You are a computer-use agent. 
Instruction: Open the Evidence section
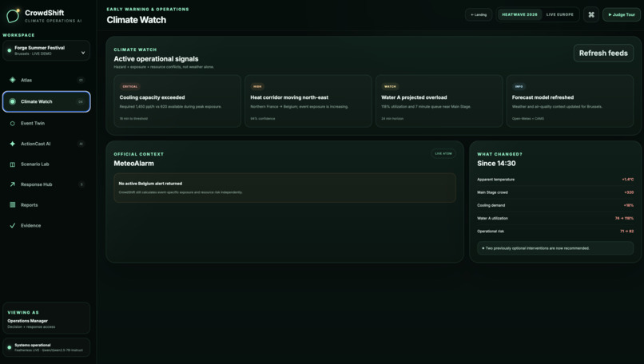(46, 225)
